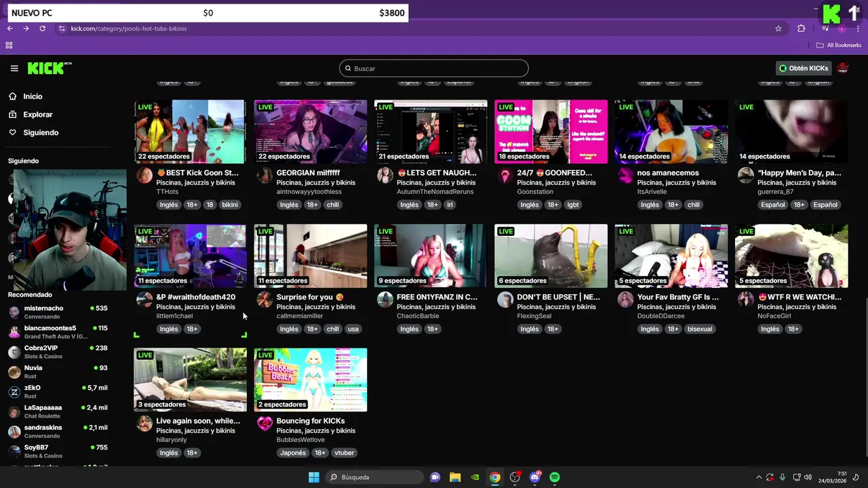Screen dimensions: 868x488
Task: Open volume control in system tray
Action: pyautogui.click(x=808, y=477)
